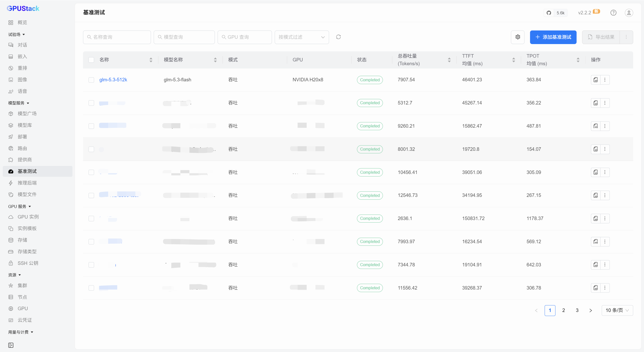644x352 pixels.
Task: Refresh the benchmark list
Action: pyautogui.click(x=338, y=37)
